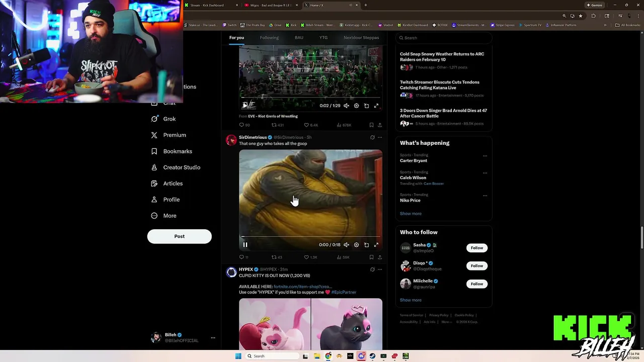The image size is (644, 362).
Task: Enter fullscreen on EVE wrestling video
Action: pos(376,106)
